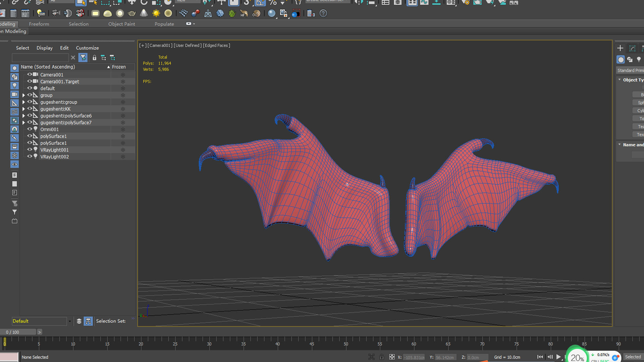Open the Modify panel icon
This screenshot has width=644, height=362.
(632, 48)
